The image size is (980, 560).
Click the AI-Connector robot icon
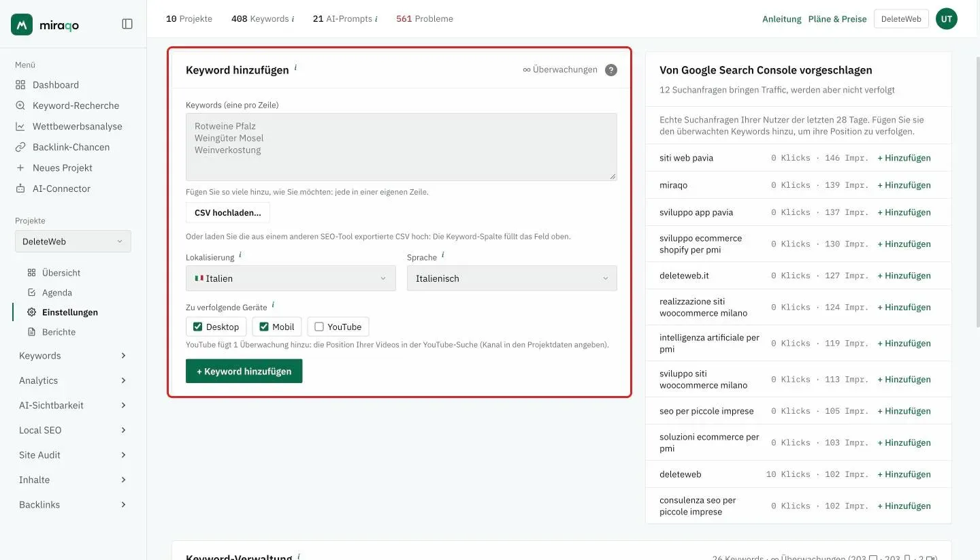tap(20, 188)
